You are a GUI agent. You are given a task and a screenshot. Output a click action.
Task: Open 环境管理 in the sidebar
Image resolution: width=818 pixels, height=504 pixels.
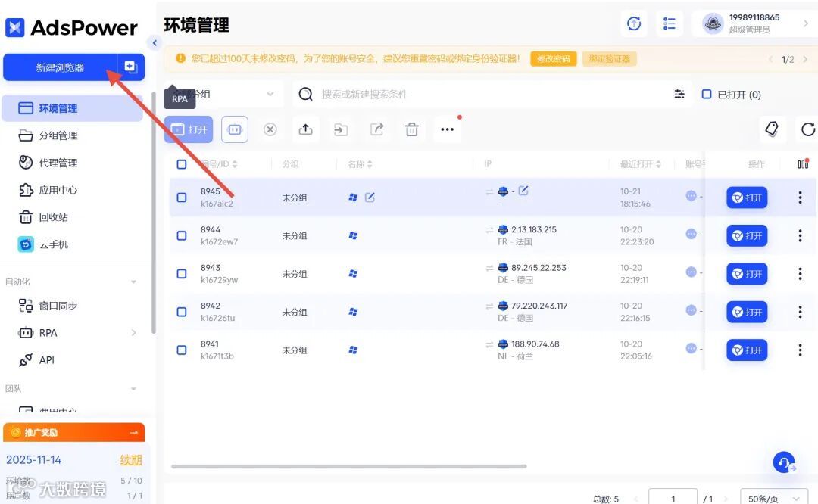point(73,108)
